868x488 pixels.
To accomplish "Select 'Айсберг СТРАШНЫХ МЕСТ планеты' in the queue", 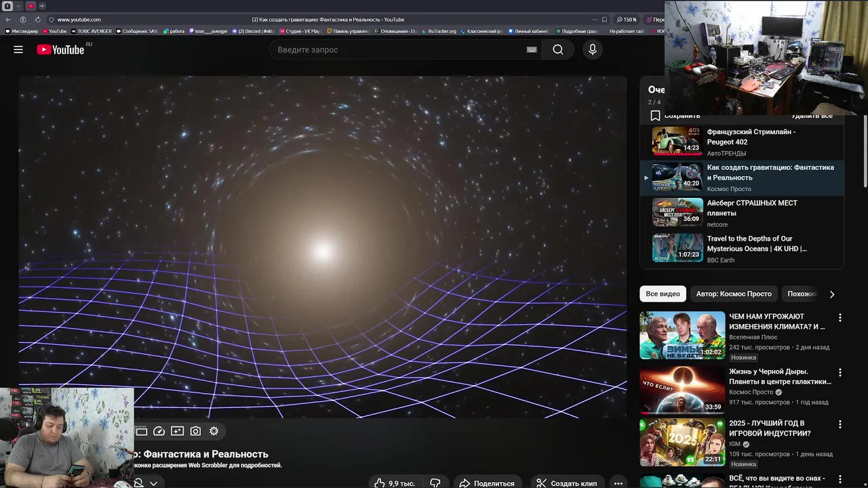I will pyautogui.click(x=742, y=213).
